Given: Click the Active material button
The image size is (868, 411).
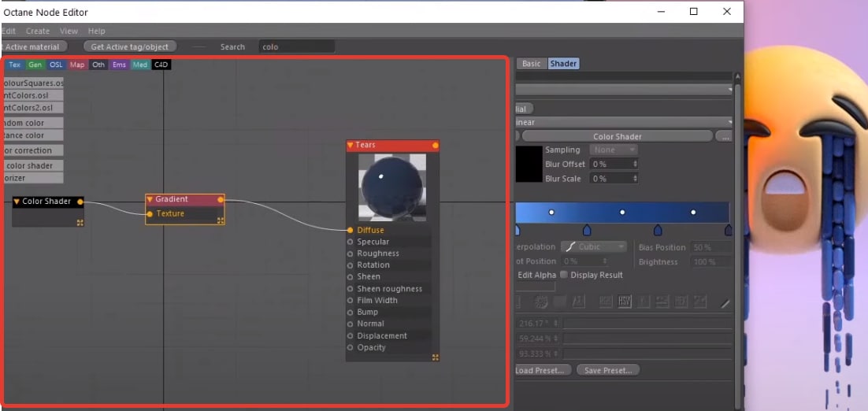Looking at the screenshot, I should tap(33, 47).
